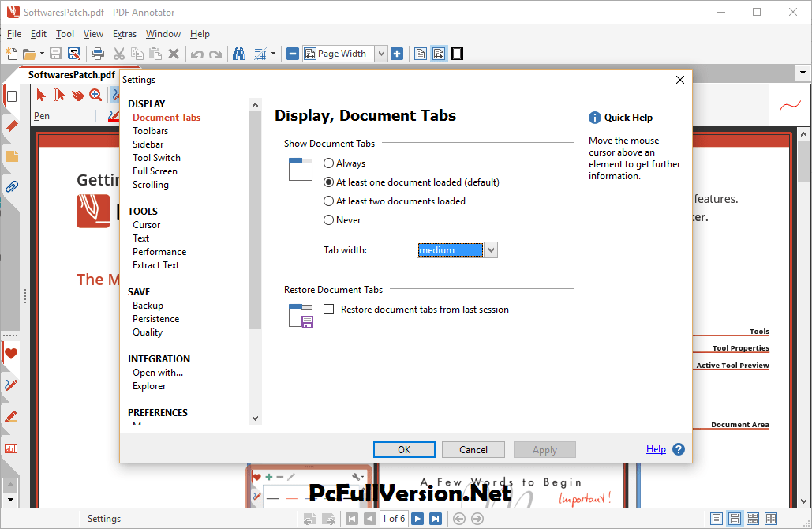Screen dimensions: 812x529
Task: Click the New document icon
Action: click(11, 54)
